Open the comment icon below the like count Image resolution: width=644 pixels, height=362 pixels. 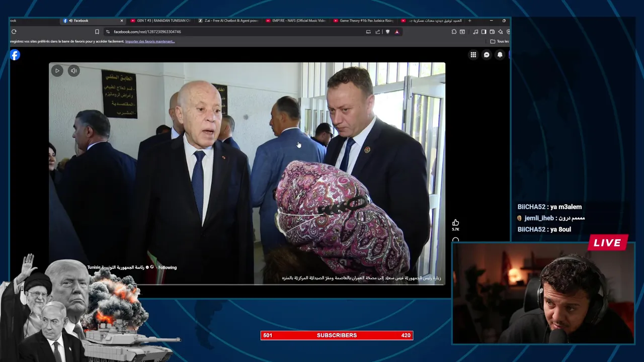pos(455,240)
